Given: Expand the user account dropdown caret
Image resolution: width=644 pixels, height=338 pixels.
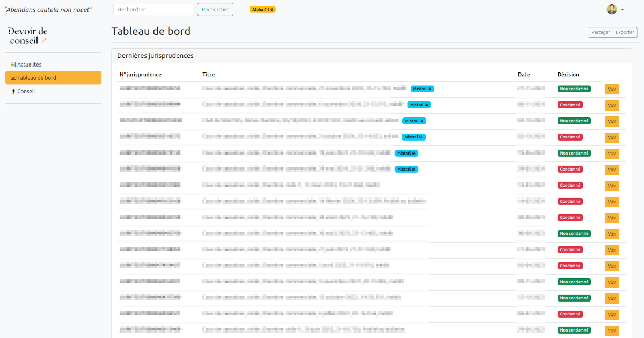Looking at the screenshot, I should (x=623, y=10).
